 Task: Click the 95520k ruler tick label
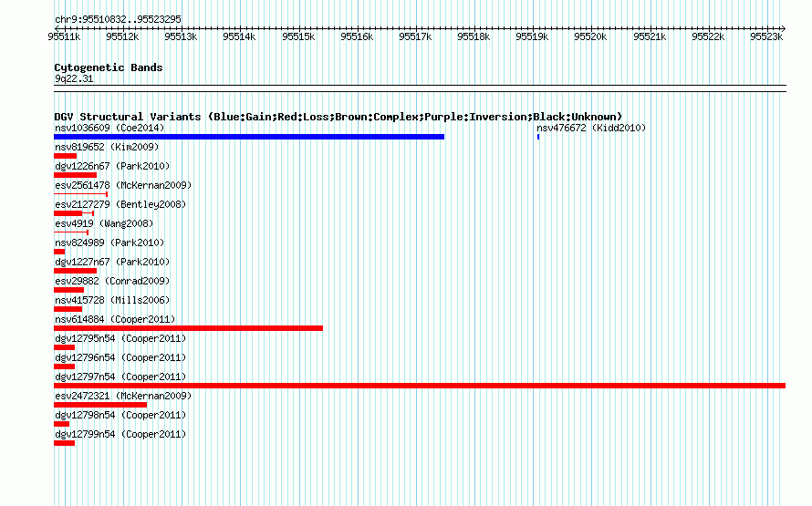tap(590, 36)
